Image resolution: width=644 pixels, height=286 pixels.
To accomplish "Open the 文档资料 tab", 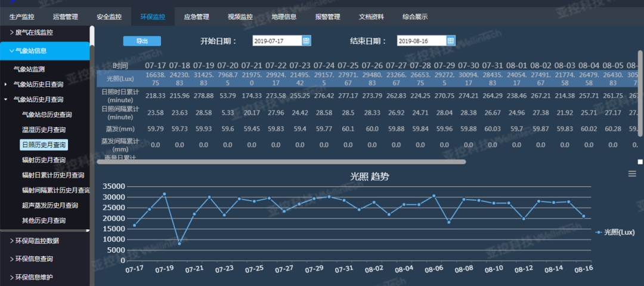I will [x=371, y=17].
